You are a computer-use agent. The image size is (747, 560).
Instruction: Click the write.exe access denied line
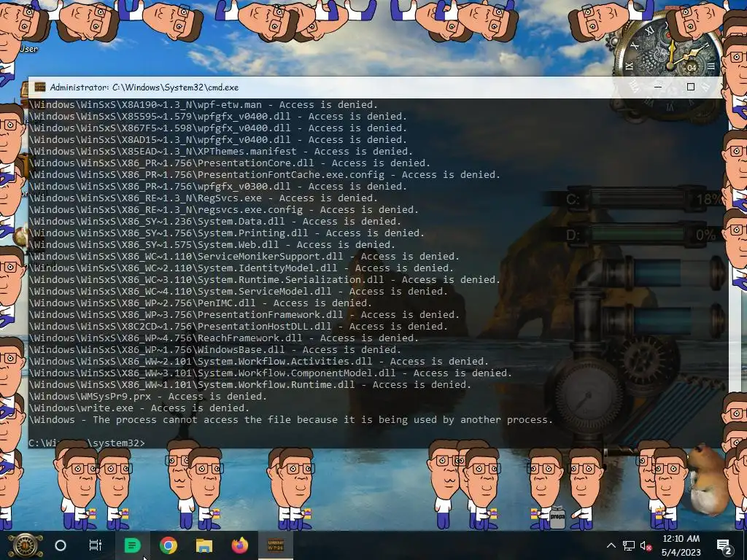(x=139, y=408)
